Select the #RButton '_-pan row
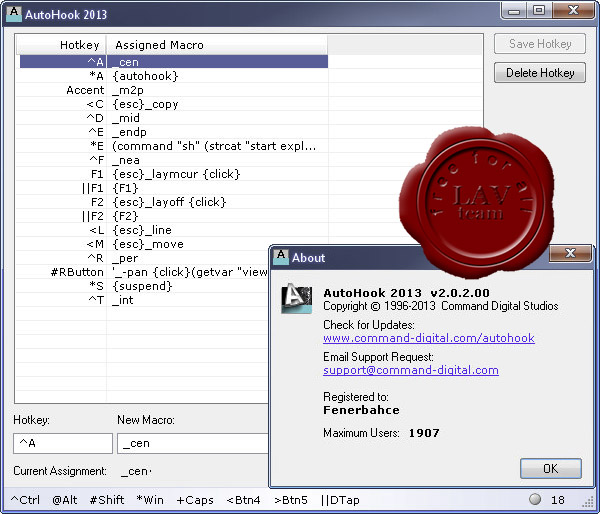600x514 pixels. tap(144, 272)
